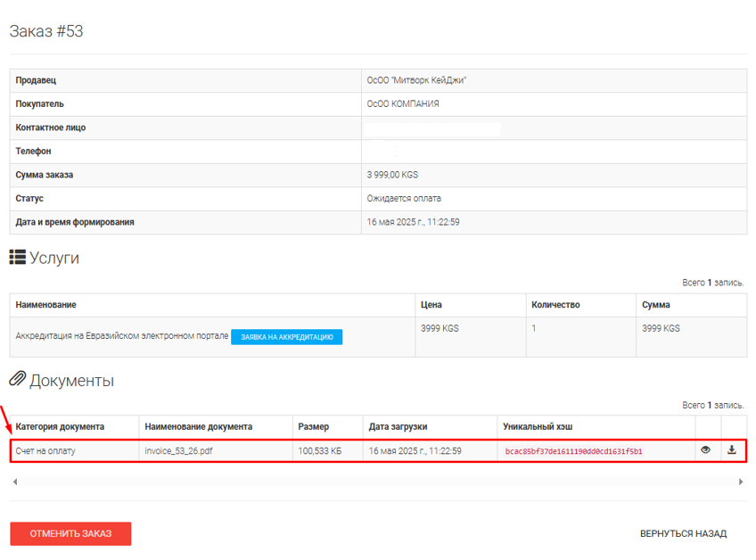
Task: Click the Покупатель row label
Action: 39,103
